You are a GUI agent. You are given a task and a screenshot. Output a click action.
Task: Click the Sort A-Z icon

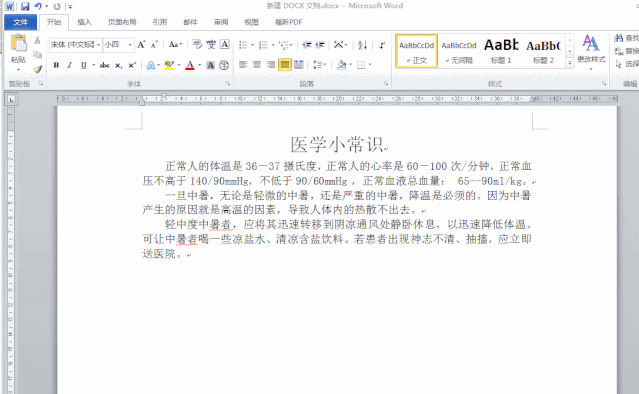click(x=362, y=44)
